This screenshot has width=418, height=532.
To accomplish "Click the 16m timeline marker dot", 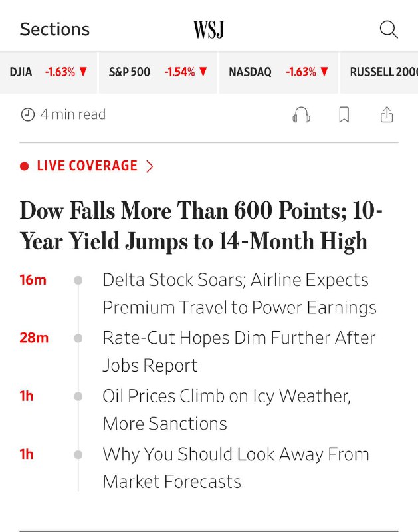I will point(78,280).
